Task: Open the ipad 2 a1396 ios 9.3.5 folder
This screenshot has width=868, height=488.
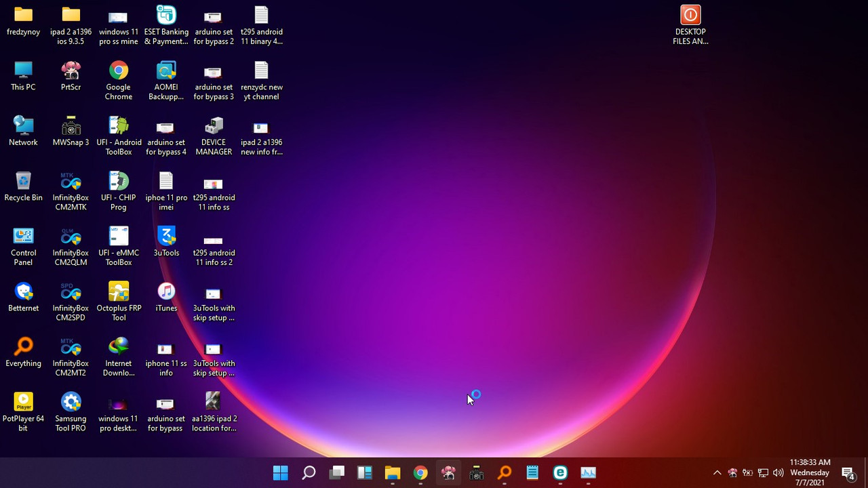Action: tap(71, 26)
